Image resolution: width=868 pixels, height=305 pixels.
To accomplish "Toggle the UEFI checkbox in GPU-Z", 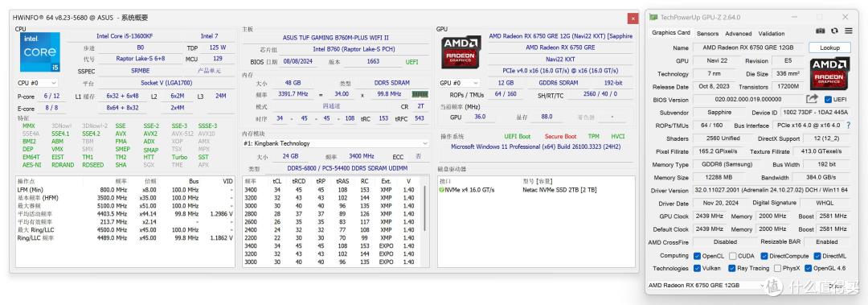I will click(828, 99).
